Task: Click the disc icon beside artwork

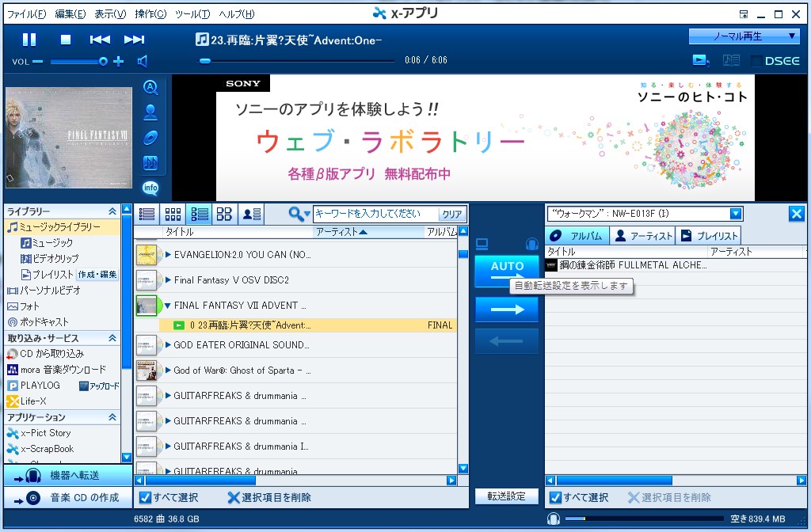Action: pyautogui.click(x=150, y=138)
